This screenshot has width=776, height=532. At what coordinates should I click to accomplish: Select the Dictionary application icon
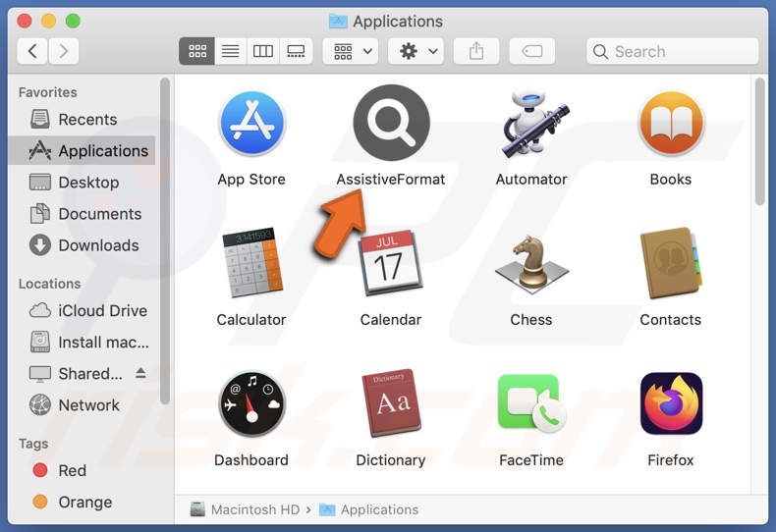[x=391, y=403]
